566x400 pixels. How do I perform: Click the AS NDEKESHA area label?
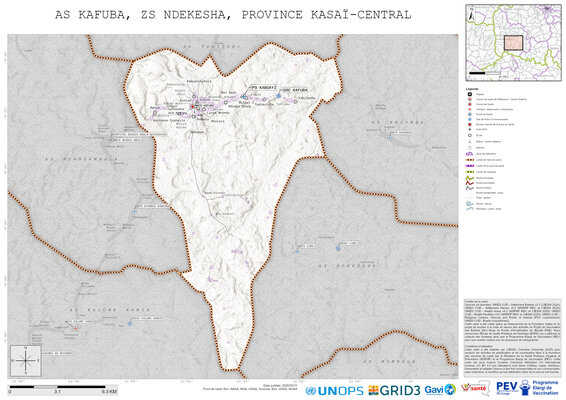click(347, 265)
